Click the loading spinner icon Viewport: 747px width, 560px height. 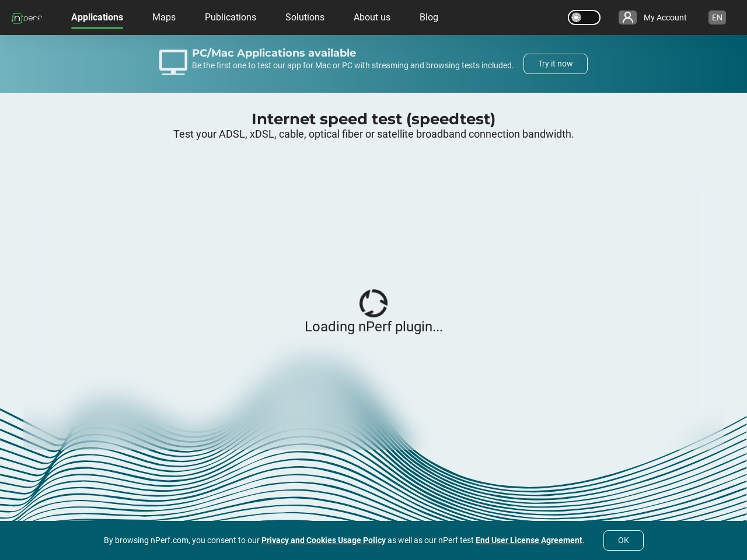pos(373,303)
